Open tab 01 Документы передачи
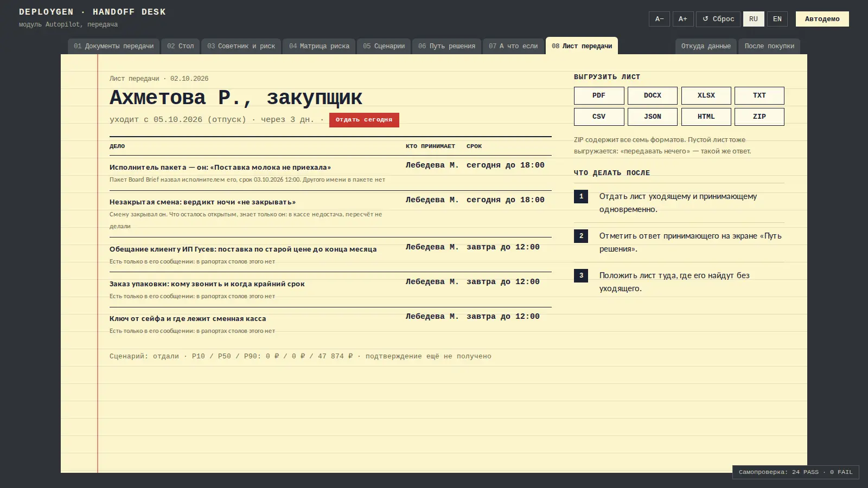 point(114,46)
